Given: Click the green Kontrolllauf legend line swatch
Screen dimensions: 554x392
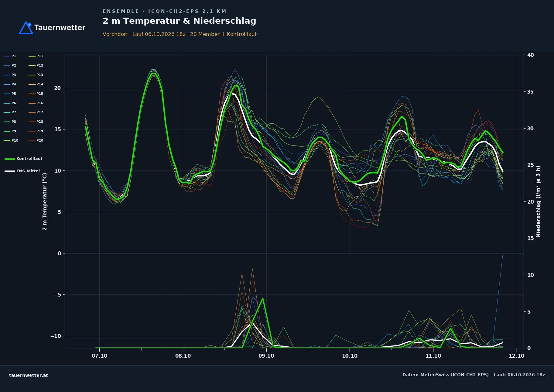Looking at the screenshot, I should point(10,159).
